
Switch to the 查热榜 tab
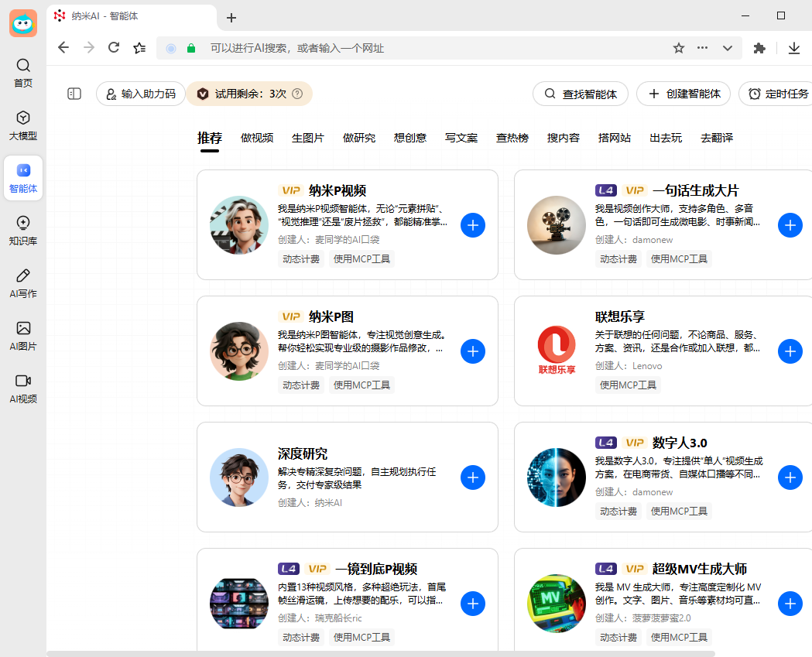tap(512, 139)
